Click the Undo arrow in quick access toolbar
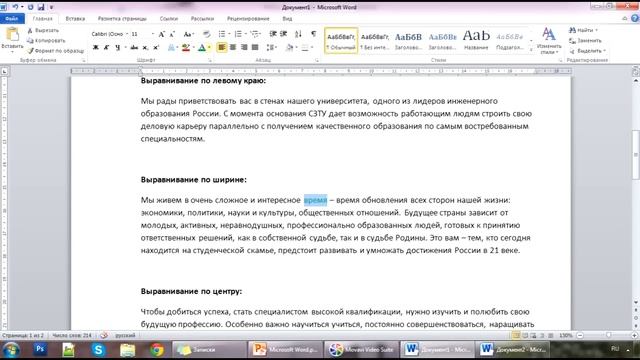640x360 pixels. click(x=15, y=7)
